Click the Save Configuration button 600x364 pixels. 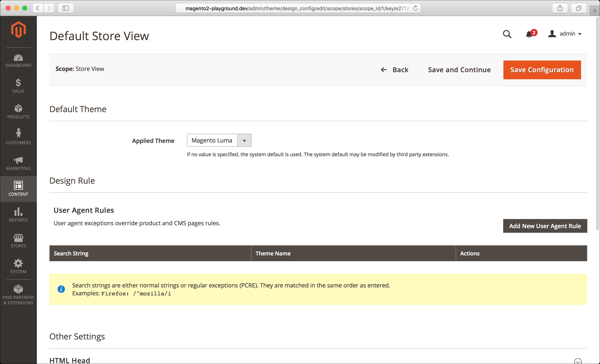click(x=542, y=70)
